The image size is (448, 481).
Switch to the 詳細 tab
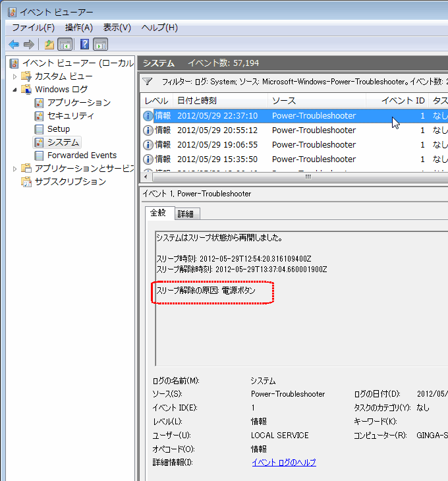tap(186, 213)
